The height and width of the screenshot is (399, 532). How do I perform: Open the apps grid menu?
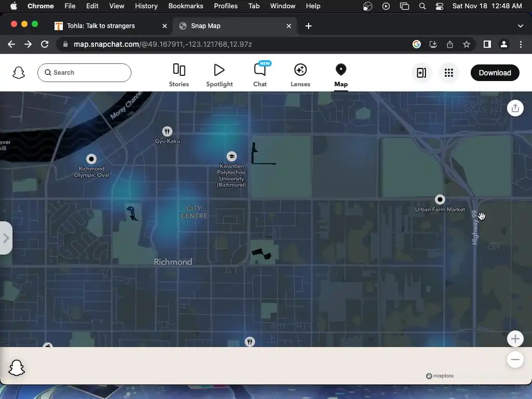tap(448, 73)
